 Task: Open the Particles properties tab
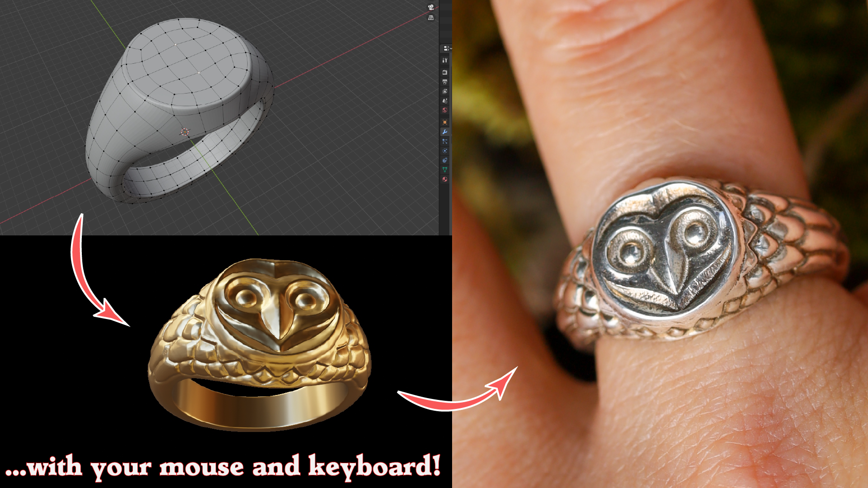(445, 141)
